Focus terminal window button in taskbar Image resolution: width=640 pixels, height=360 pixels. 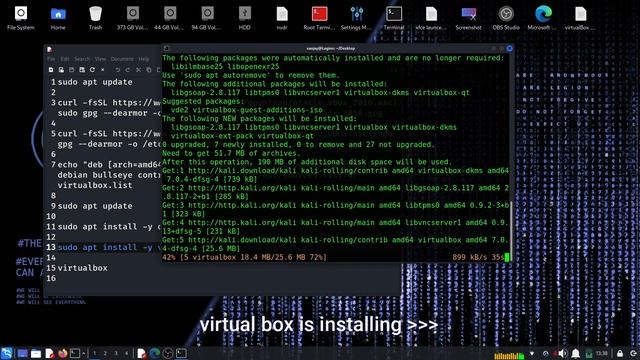point(181,353)
